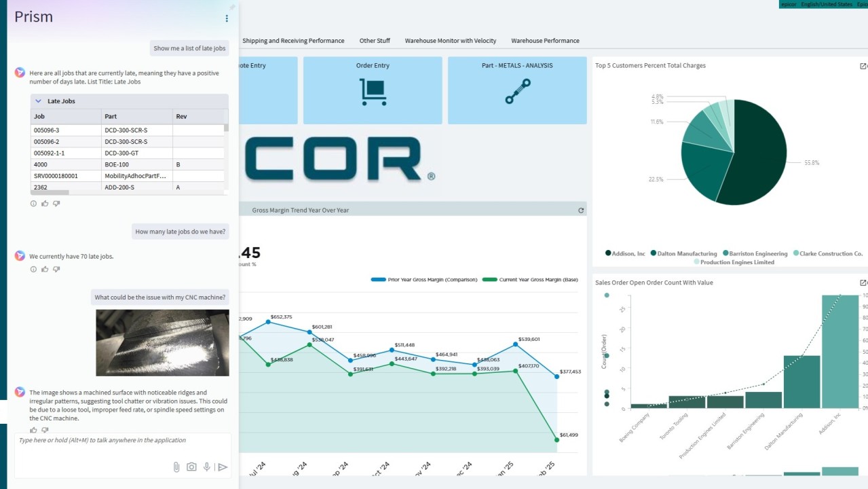
Task: Toggle Addison, Inc legend in pie chart
Action: pos(625,253)
